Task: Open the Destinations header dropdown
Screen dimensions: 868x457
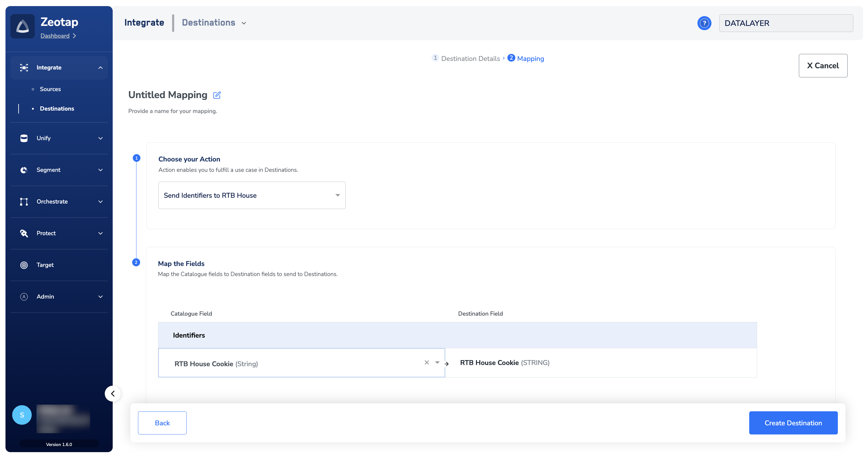Action: (x=244, y=23)
